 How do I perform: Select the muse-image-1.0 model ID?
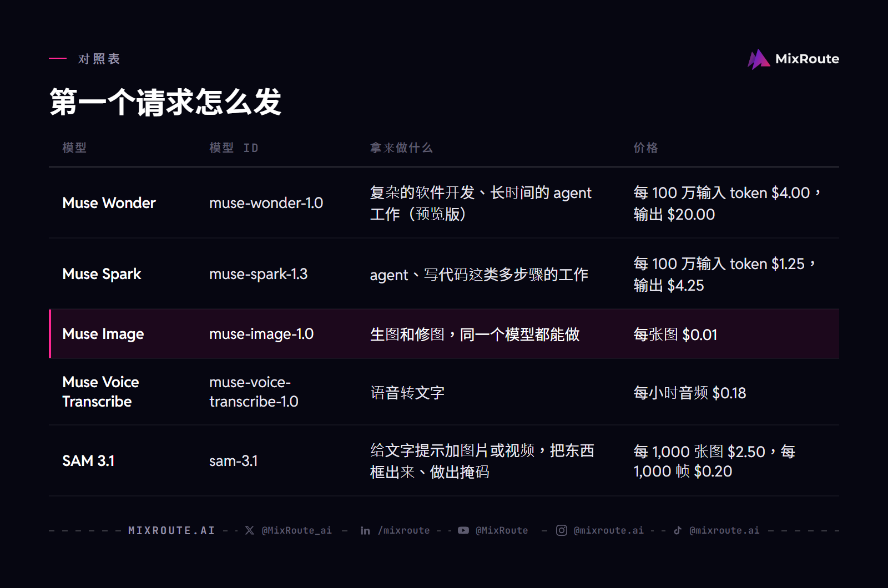261,334
